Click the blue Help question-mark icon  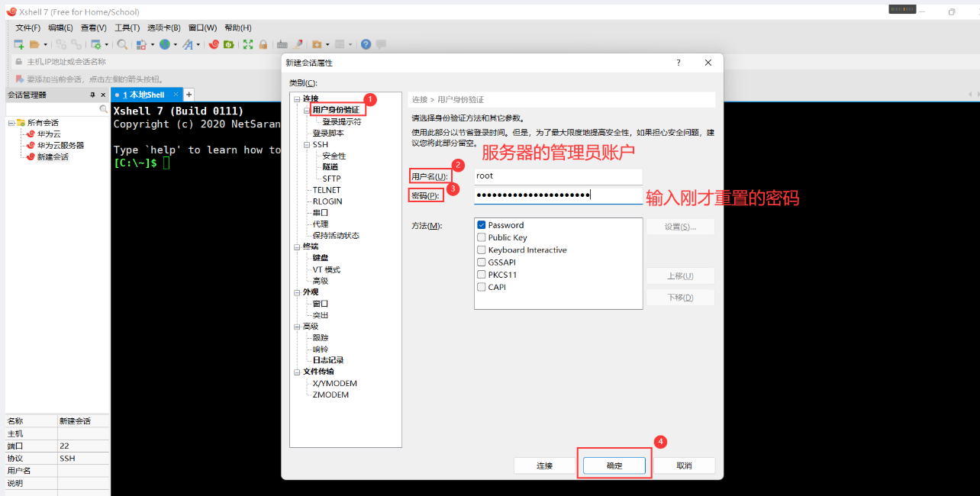click(x=366, y=44)
